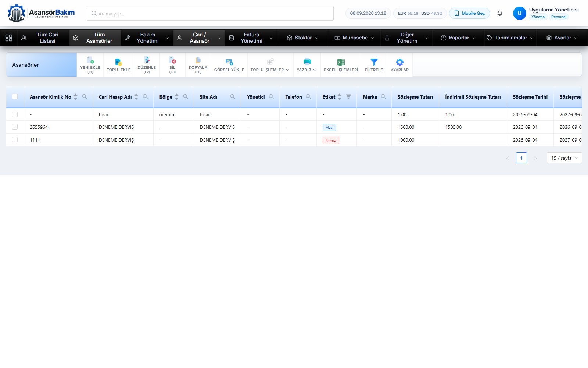Toggle the select-all header checkbox
Viewport: 588px width, 368px height.
point(15,97)
